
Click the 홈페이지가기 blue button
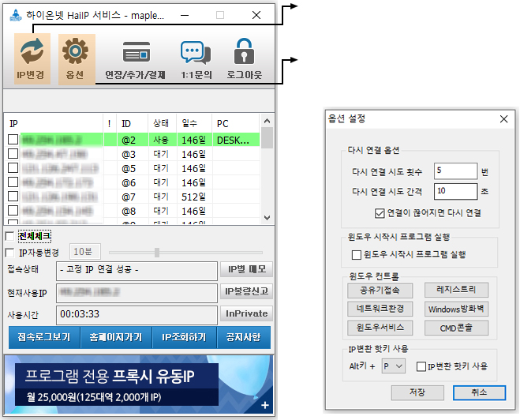coord(116,337)
